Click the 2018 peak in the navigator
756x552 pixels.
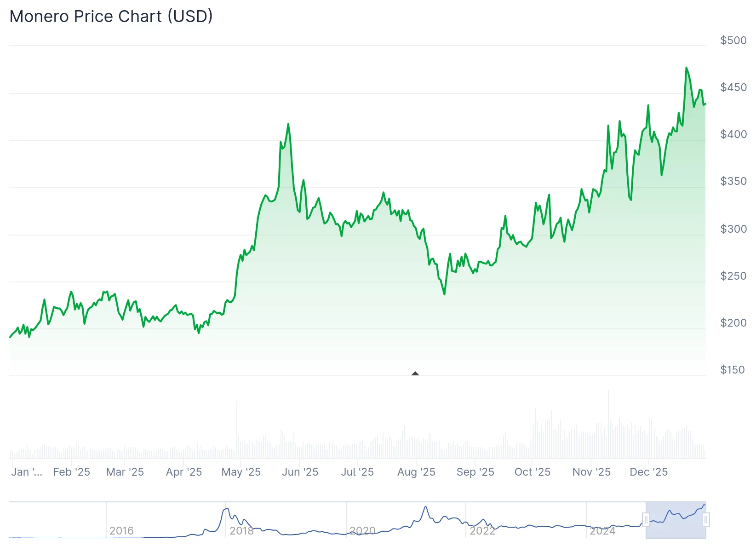[x=226, y=509]
